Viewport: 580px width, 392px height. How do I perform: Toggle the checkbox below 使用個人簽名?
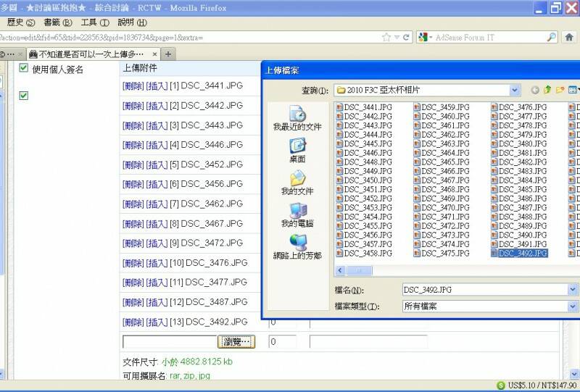(23, 96)
